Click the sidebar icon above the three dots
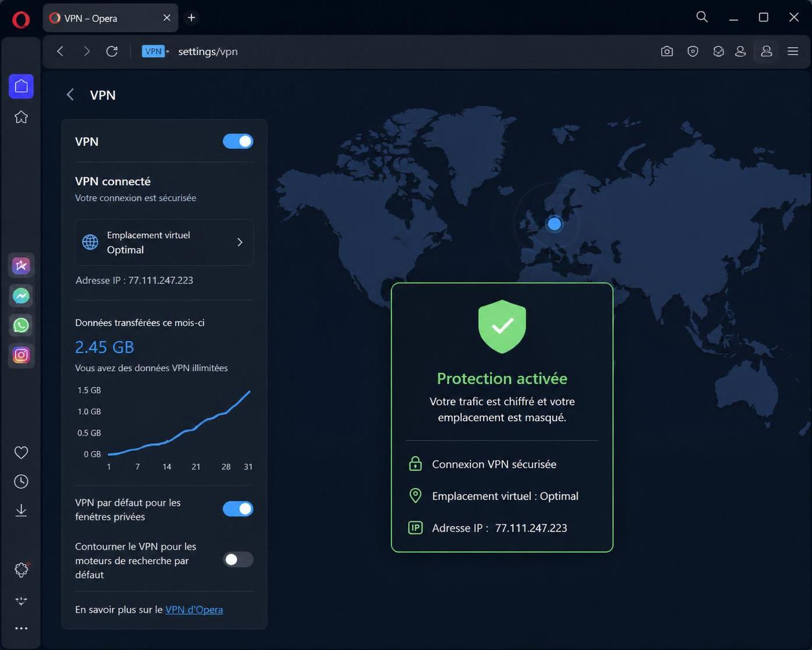 tap(21, 601)
